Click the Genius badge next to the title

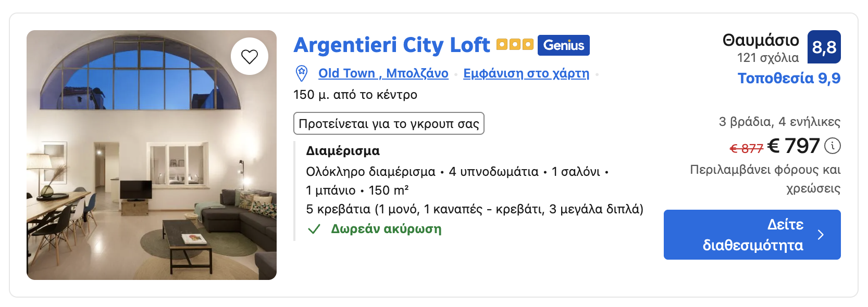coord(563,45)
